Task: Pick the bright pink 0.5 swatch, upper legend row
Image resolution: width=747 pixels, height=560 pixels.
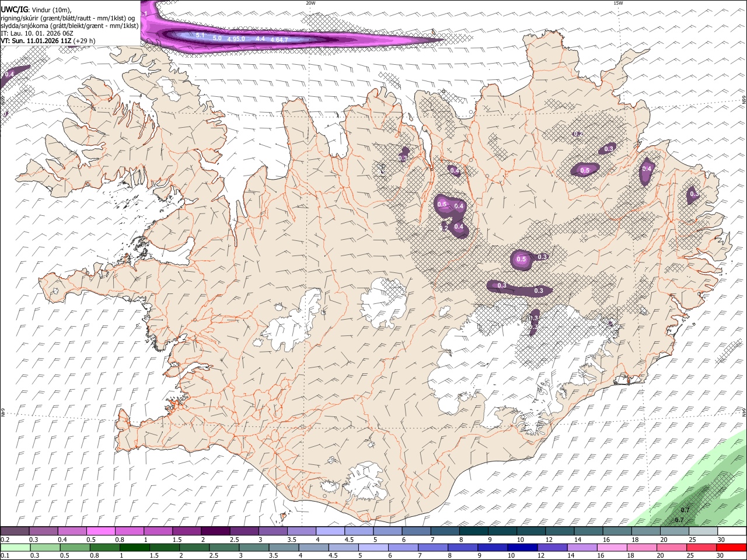Action: (100, 531)
